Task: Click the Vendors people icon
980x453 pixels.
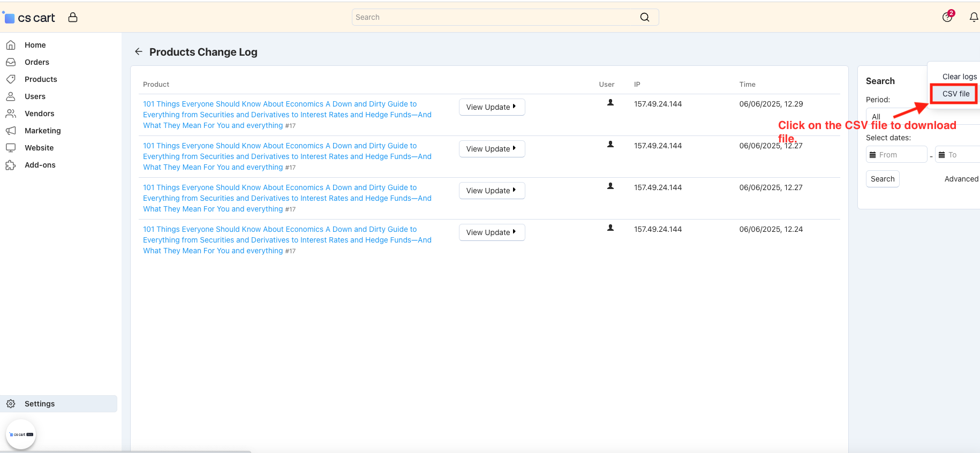Action: point(11,114)
